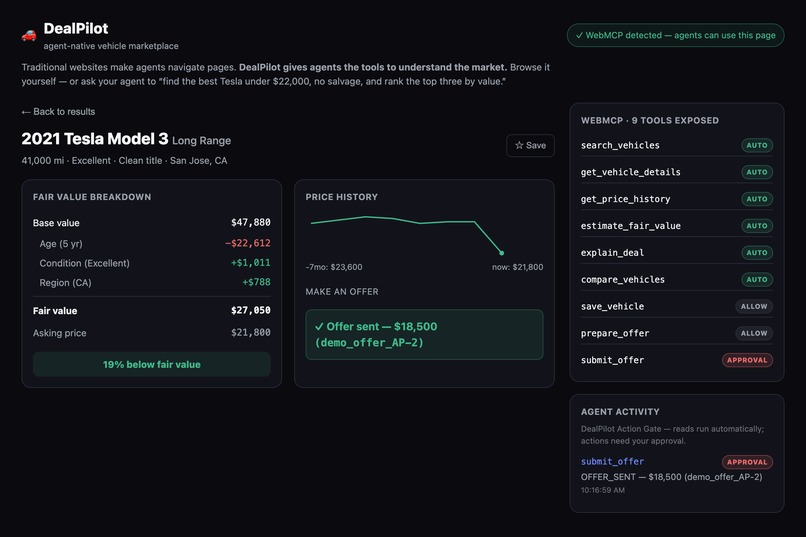Click the agent-native vehicle marketplace tagline
This screenshot has width=806, height=537.
click(x=111, y=46)
